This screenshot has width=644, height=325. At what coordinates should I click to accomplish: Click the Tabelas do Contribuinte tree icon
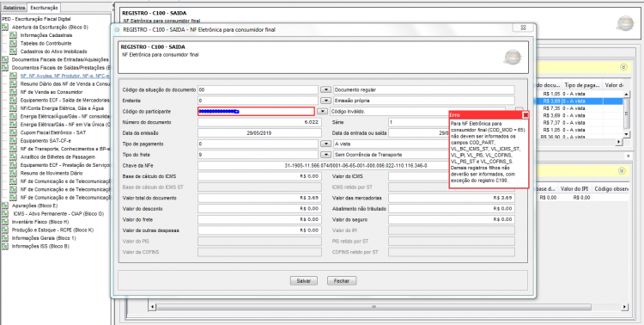(x=13, y=44)
